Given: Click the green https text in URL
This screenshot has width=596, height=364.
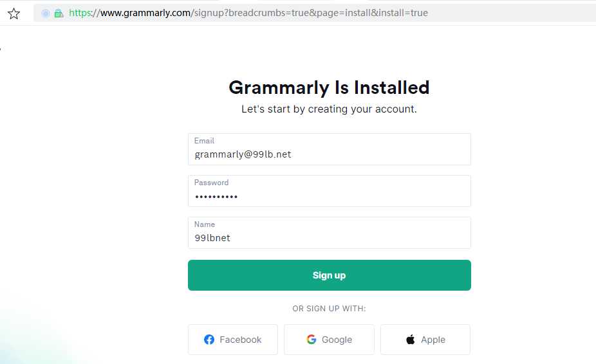Looking at the screenshot, I should (80, 13).
